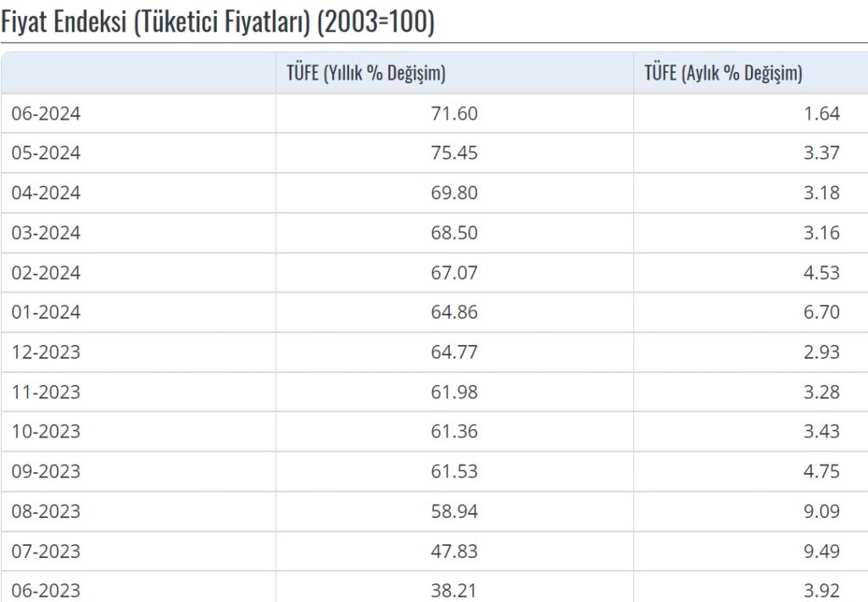The height and width of the screenshot is (602, 868).
Task: Click the monthly value 4.53 for 02-2024
Action: 821,273
